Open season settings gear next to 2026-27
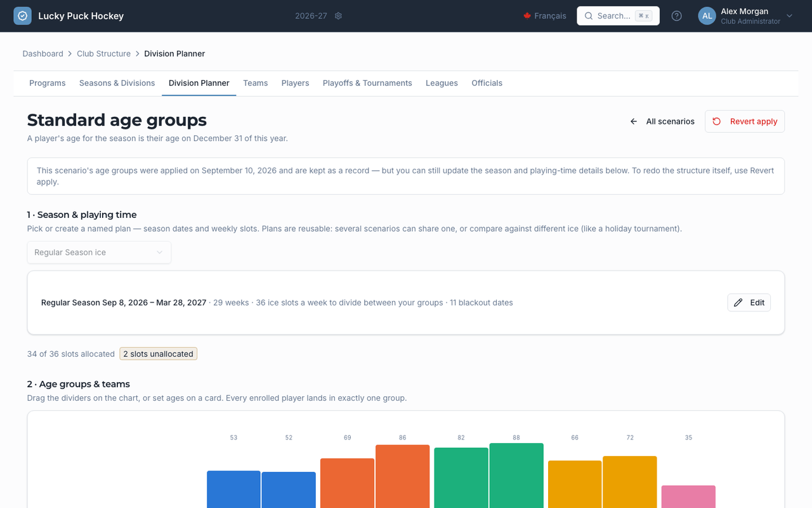 (x=338, y=16)
